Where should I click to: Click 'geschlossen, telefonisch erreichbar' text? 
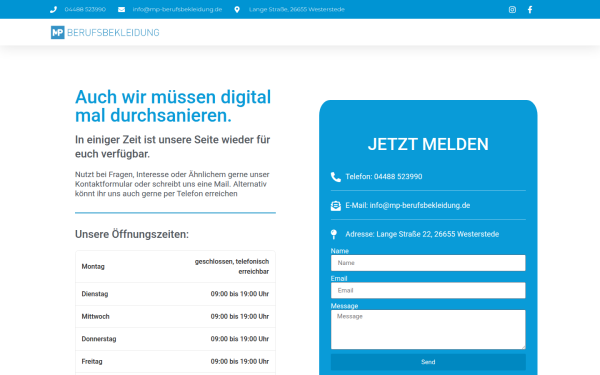click(232, 266)
